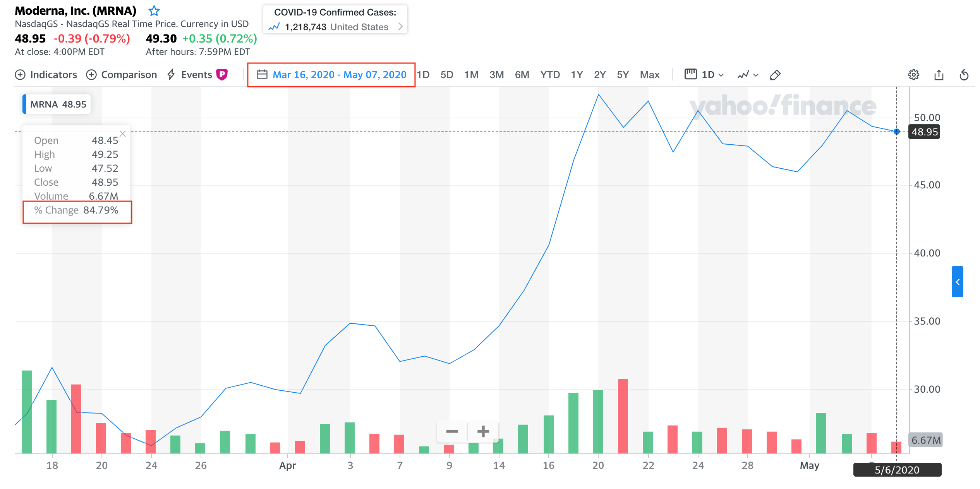The width and height of the screenshot is (980, 489).
Task: Add a Comparison symbol
Action: (121, 75)
